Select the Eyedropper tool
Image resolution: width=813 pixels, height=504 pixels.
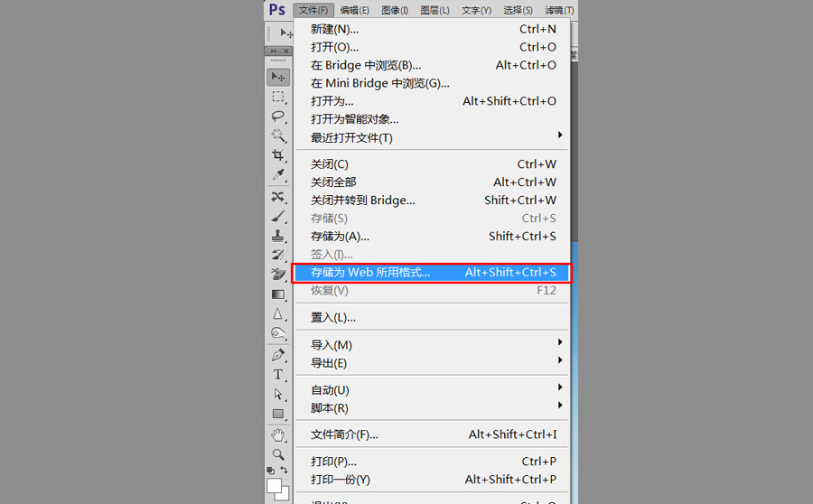(x=278, y=174)
